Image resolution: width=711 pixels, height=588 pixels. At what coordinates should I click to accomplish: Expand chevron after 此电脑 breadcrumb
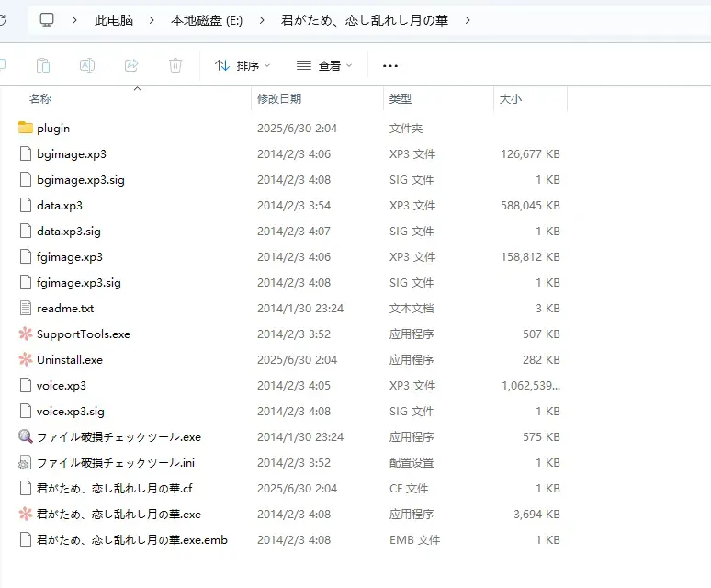(152, 20)
